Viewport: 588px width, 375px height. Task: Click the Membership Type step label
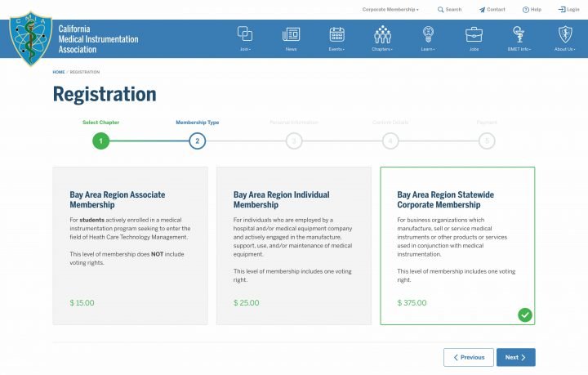pyautogui.click(x=198, y=123)
